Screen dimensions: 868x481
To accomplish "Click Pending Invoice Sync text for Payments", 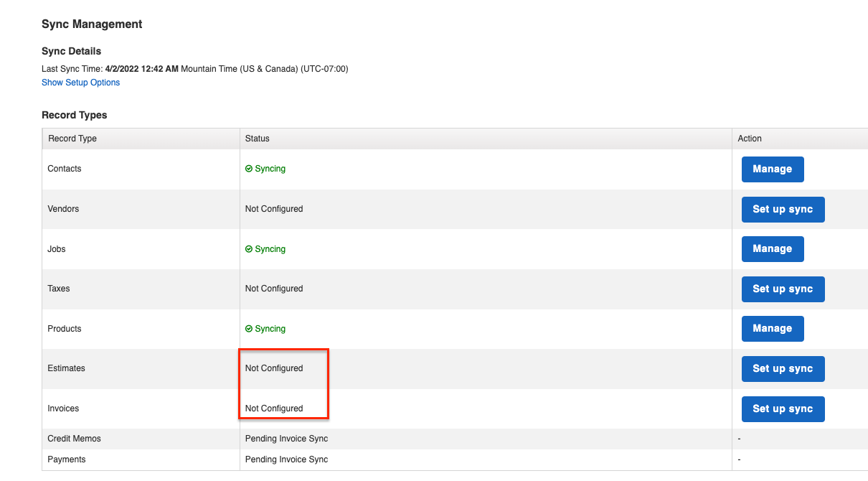I will tap(286, 459).
